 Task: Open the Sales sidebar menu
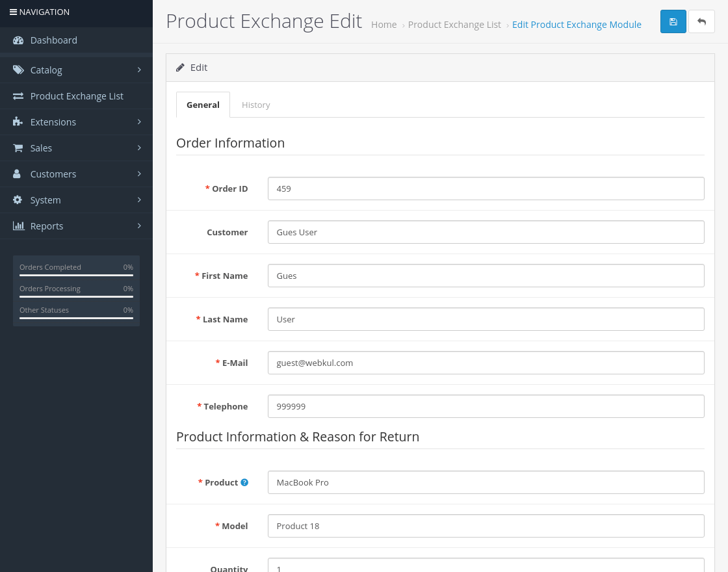(x=76, y=148)
